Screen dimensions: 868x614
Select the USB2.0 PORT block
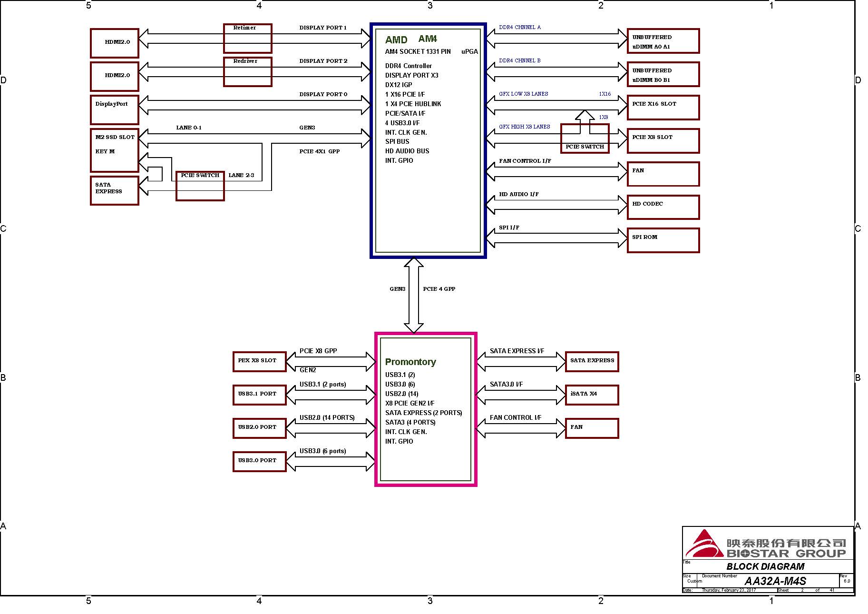(x=259, y=428)
